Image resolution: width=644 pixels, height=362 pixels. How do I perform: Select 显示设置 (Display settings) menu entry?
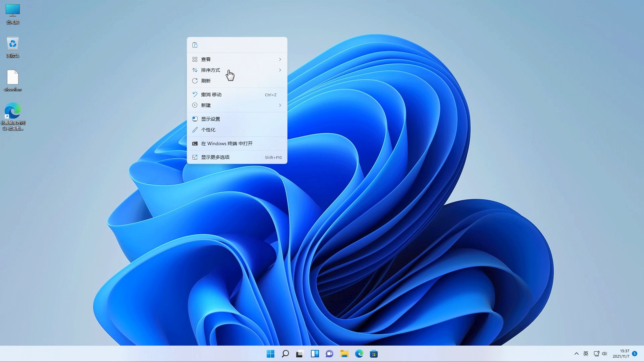click(x=211, y=119)
